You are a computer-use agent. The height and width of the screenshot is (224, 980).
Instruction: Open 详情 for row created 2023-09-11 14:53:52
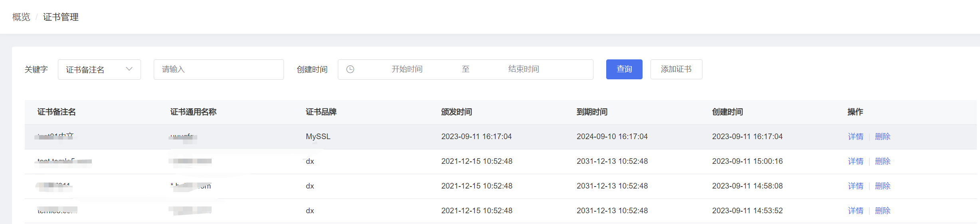pyautogui.click(x=855, y=211)
